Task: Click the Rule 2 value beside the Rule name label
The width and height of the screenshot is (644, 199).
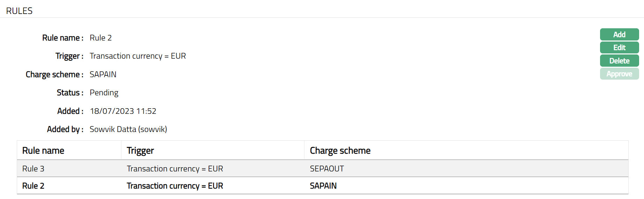Action: click(x=101, y=38)
